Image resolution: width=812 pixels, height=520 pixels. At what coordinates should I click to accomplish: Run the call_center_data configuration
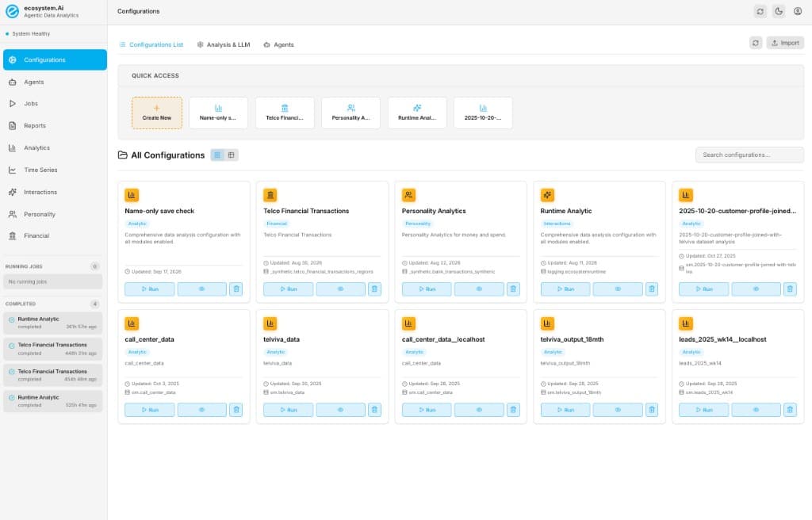(150, 410)
